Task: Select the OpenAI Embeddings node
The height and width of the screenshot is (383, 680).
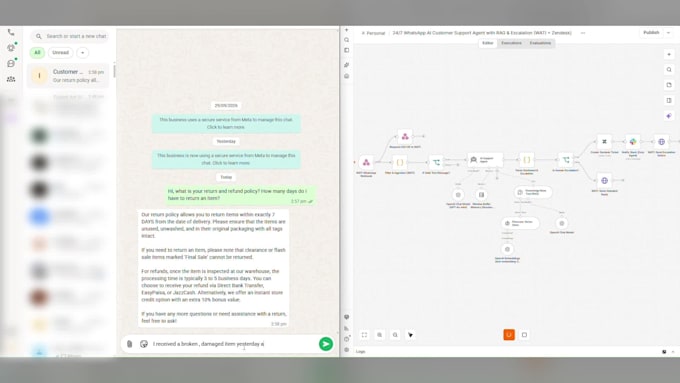Action: click(507, 249)
